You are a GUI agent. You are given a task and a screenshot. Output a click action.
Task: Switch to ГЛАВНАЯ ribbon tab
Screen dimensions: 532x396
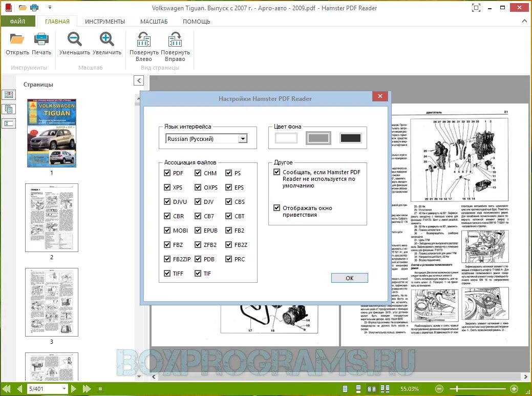tap(57, 22)
